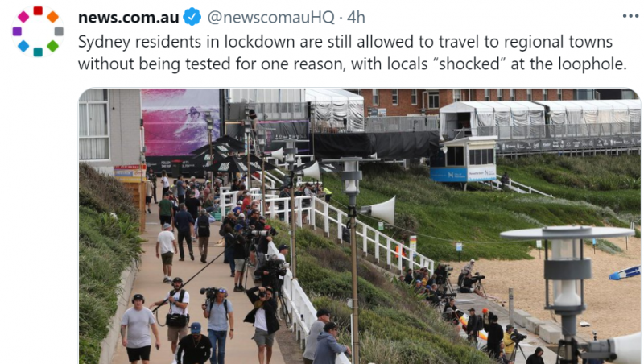The width and height of the screenshot is (644, 364).
Task: Click the teal square in the avatar logo
Action: pos(38,52)
